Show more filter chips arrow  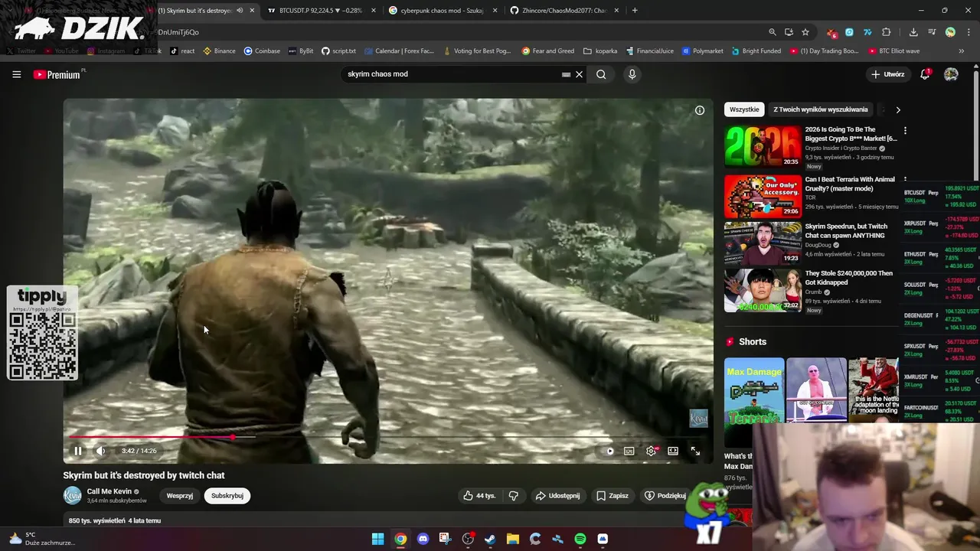click(898, 109)
